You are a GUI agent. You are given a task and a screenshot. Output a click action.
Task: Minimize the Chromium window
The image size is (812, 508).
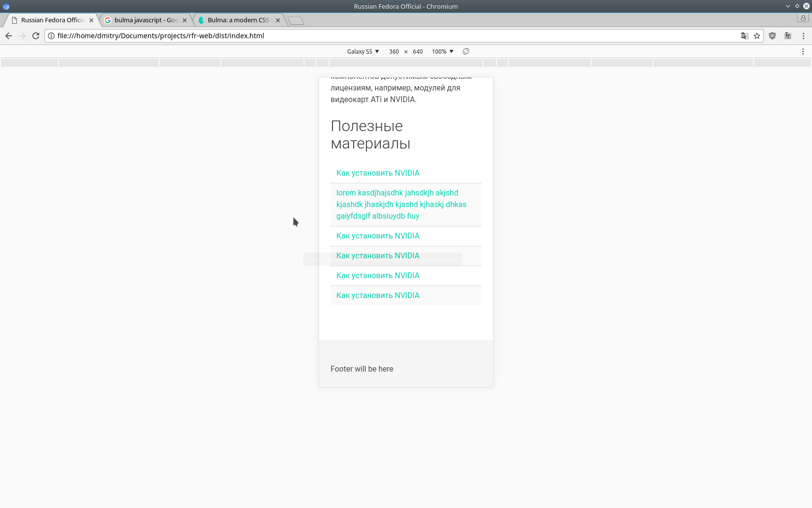(788, 6)
